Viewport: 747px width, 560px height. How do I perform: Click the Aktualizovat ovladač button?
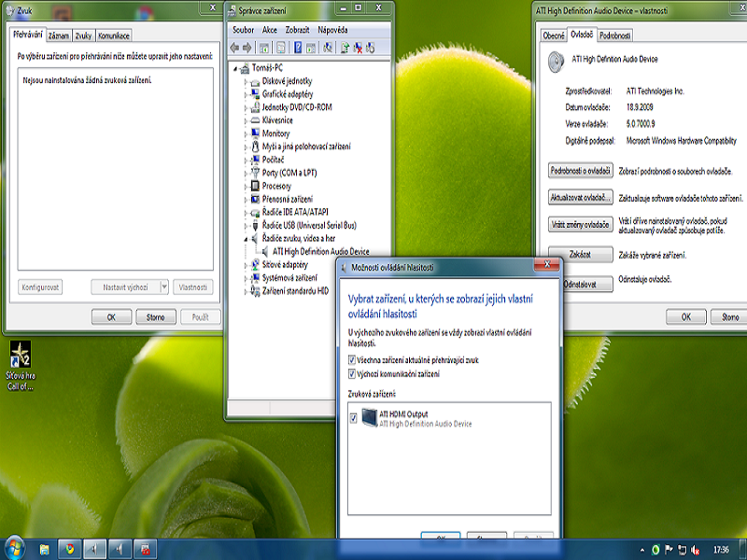pos(580,197)
